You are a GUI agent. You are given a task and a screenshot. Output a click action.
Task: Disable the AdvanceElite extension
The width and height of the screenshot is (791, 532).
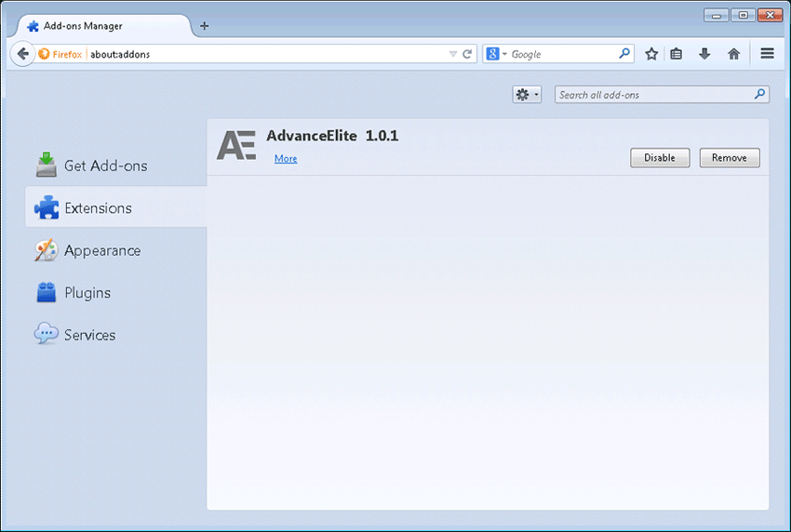659,158
